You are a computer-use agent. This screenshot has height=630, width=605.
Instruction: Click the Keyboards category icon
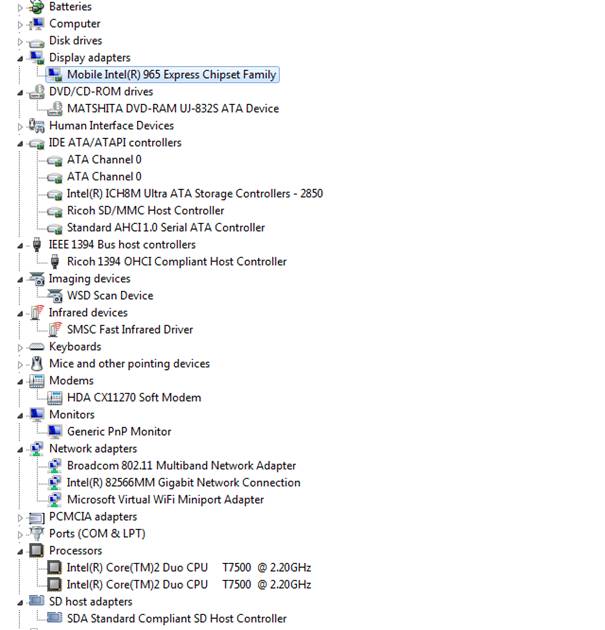click(x=37, y=347)
